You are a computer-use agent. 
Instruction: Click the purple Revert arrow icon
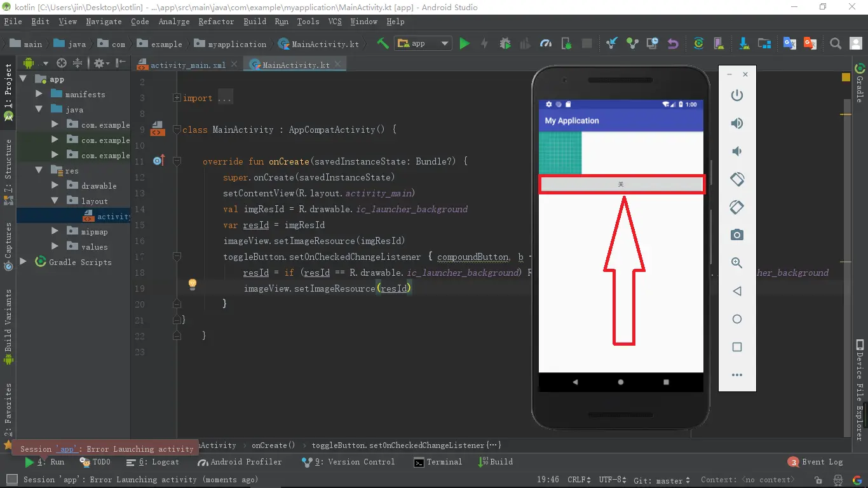pos(673,43)
